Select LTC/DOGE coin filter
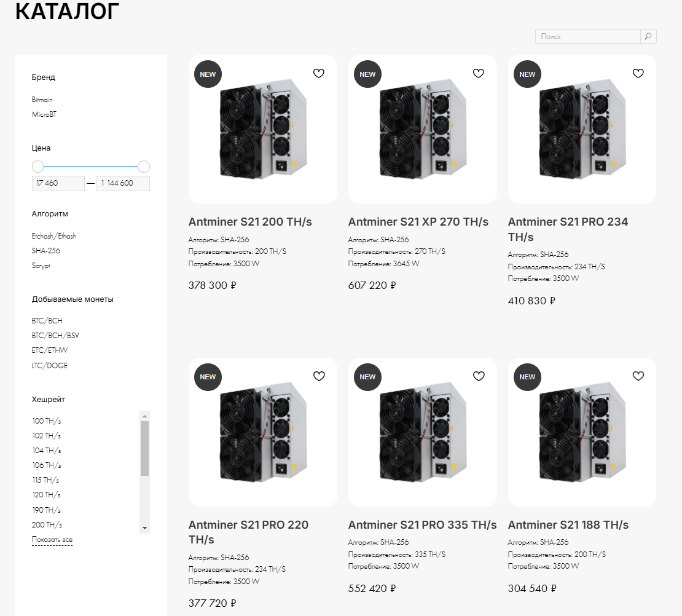 click(x=49, y=366)
